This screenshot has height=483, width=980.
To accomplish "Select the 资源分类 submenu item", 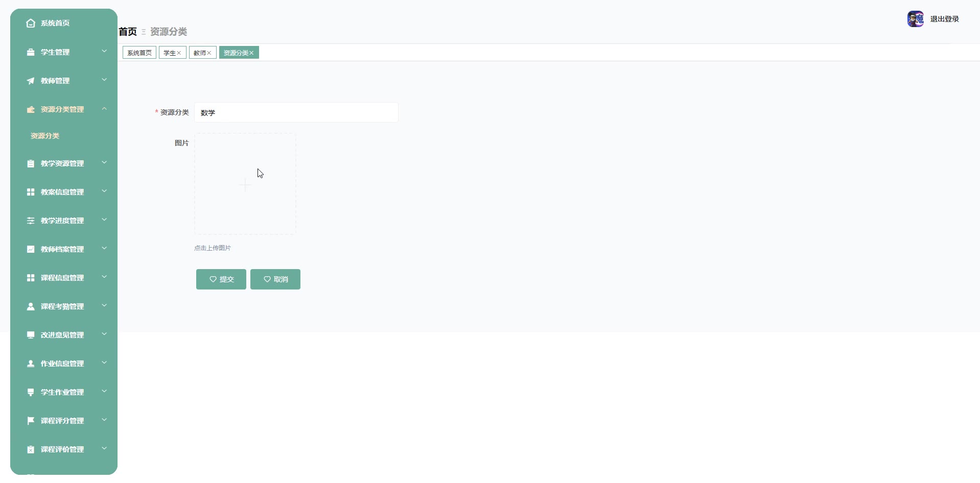I will (45, 136).
